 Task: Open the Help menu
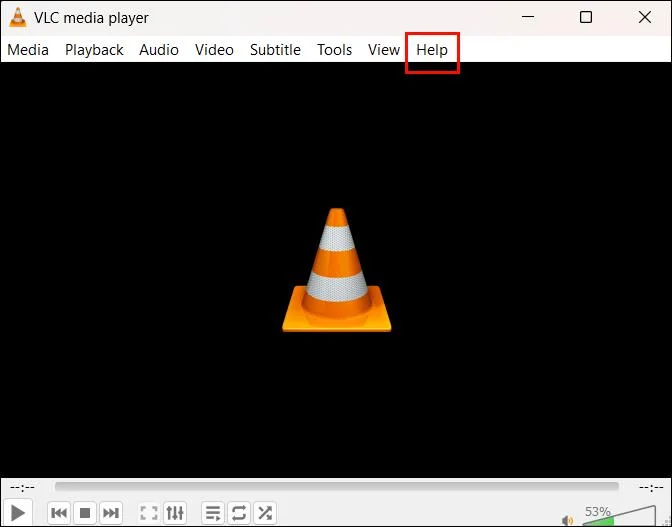[x=432, y=50]
